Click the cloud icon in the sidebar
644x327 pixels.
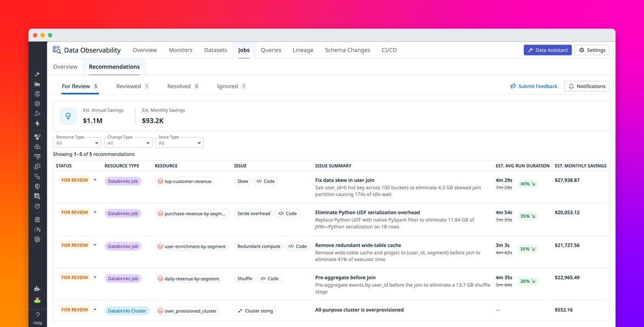37,147
